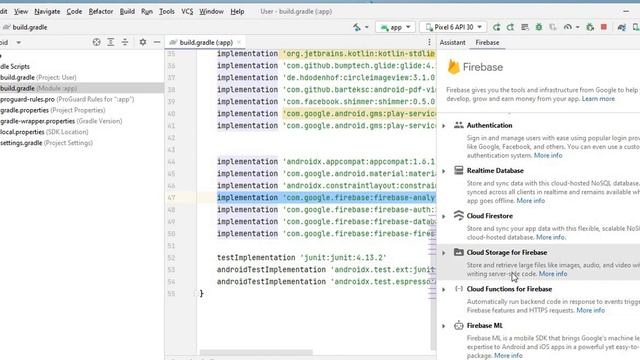Open the Project panel gear options
The height and width of the screenshot is (360, 640).
(143, 42)
